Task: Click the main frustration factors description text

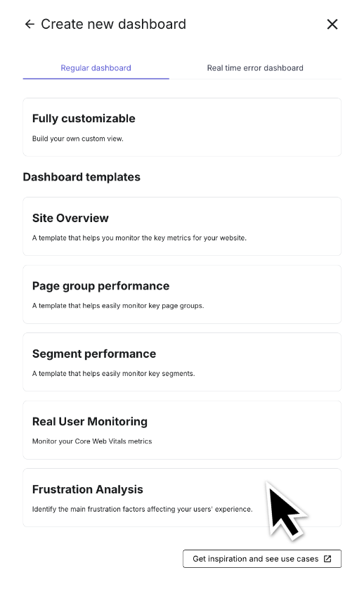Action: click(x=142, y=509)
